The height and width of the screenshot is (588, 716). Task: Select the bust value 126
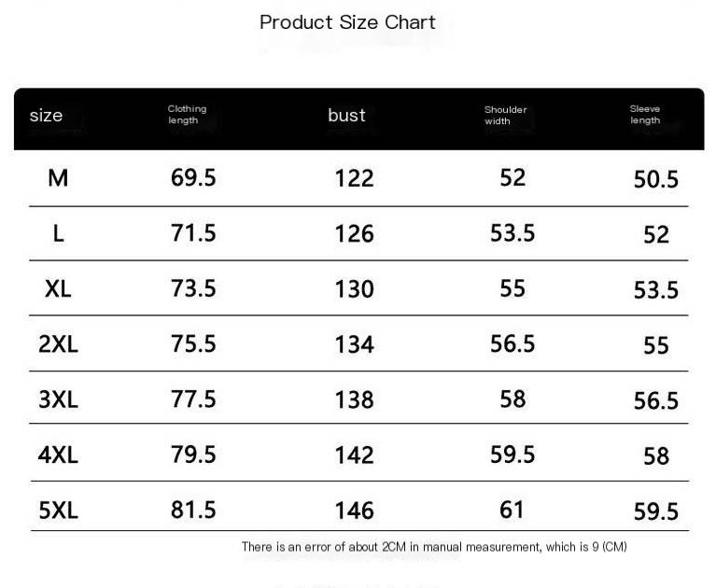354,233
